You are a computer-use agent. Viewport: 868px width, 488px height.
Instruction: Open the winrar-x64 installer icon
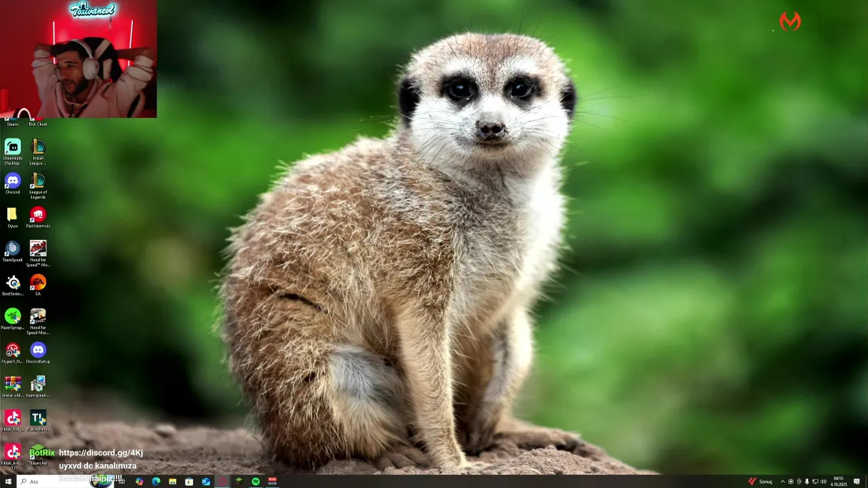[x=12, y=387]
